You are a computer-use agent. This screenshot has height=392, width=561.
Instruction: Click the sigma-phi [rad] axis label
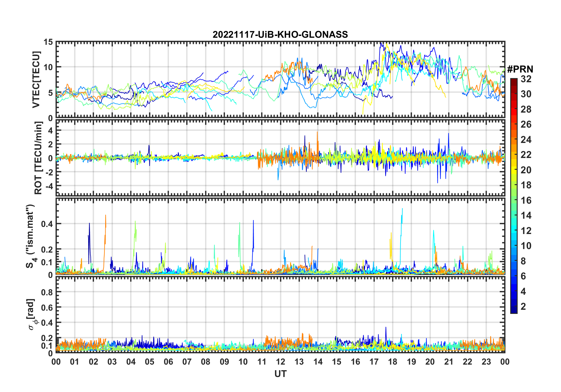pos(32,314)
